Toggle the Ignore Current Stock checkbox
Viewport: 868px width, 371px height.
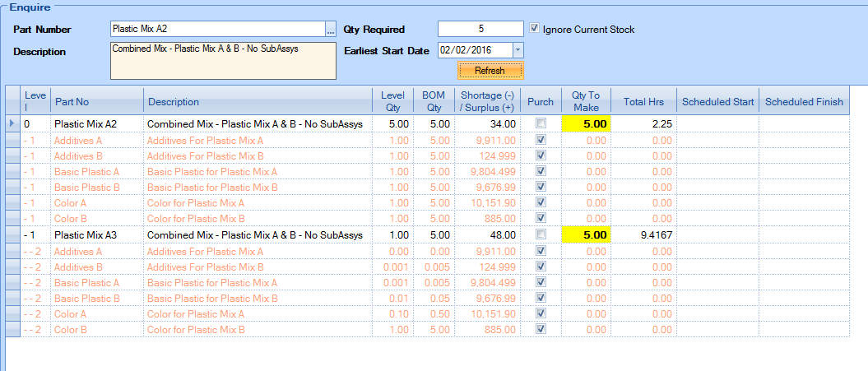pyautogui.click(x=535, y=29)
